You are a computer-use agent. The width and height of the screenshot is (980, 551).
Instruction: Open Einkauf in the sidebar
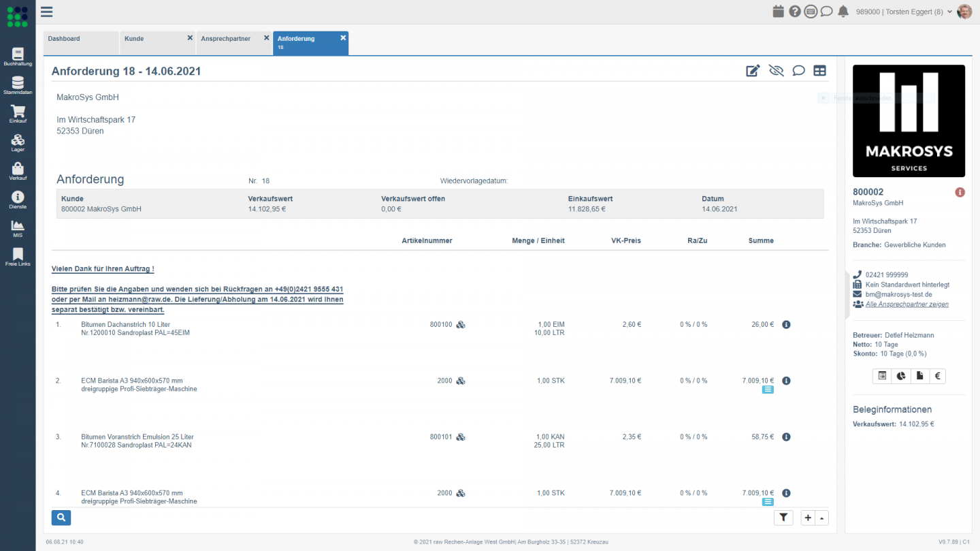click(18, 114)
